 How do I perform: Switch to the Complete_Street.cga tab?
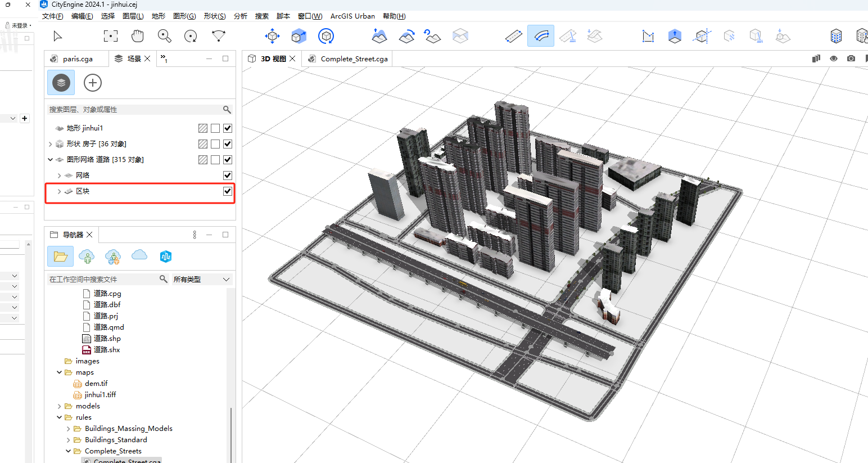tap(354, 59)
